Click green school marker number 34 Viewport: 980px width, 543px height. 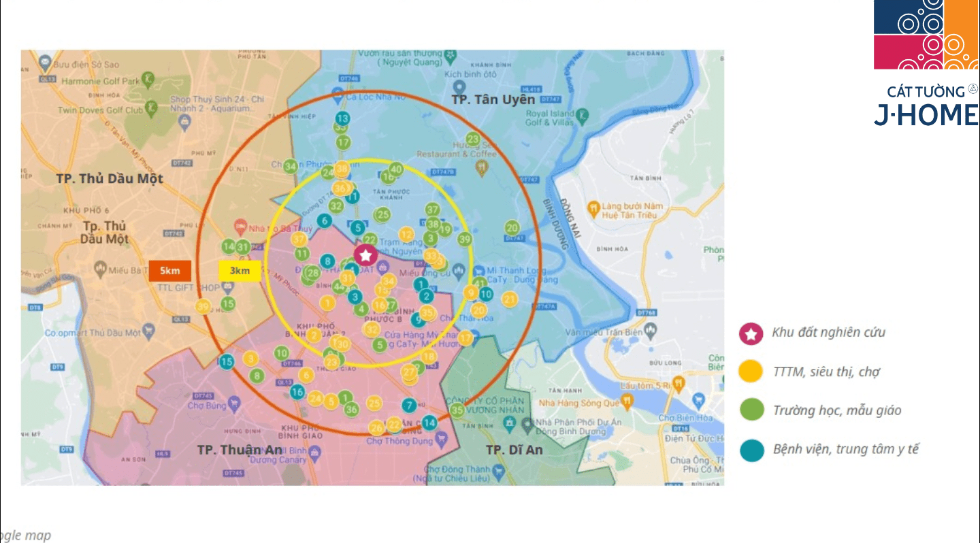coord(291,166)
